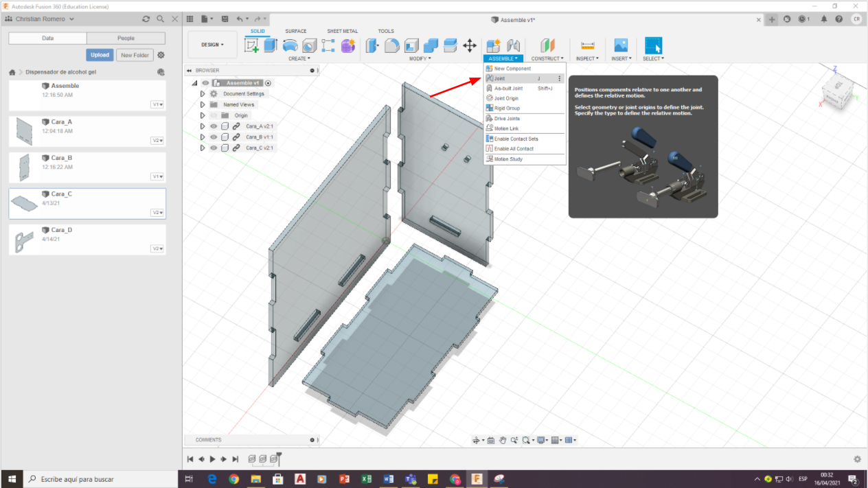Viewport: 868px width, 488px height.
Task: Hide the Cara_C v2:1 component
Action: pyautogui.click(x=214, y=148)
